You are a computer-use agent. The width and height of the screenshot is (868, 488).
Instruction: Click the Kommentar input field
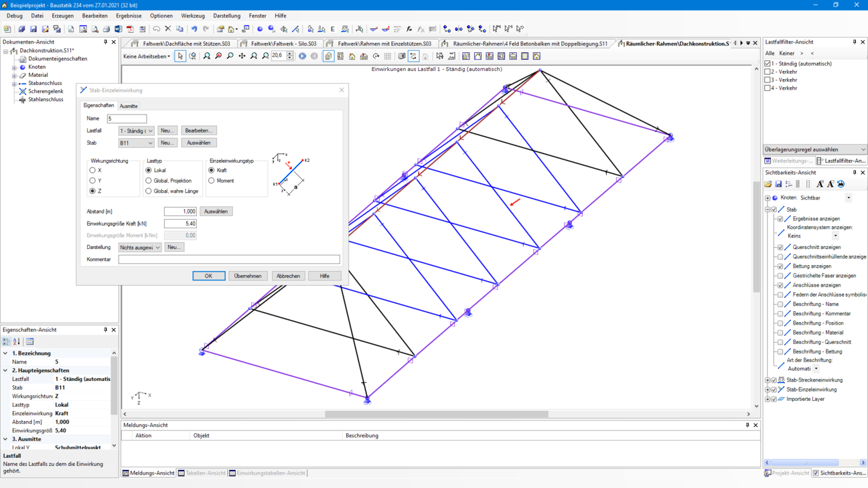228,259
